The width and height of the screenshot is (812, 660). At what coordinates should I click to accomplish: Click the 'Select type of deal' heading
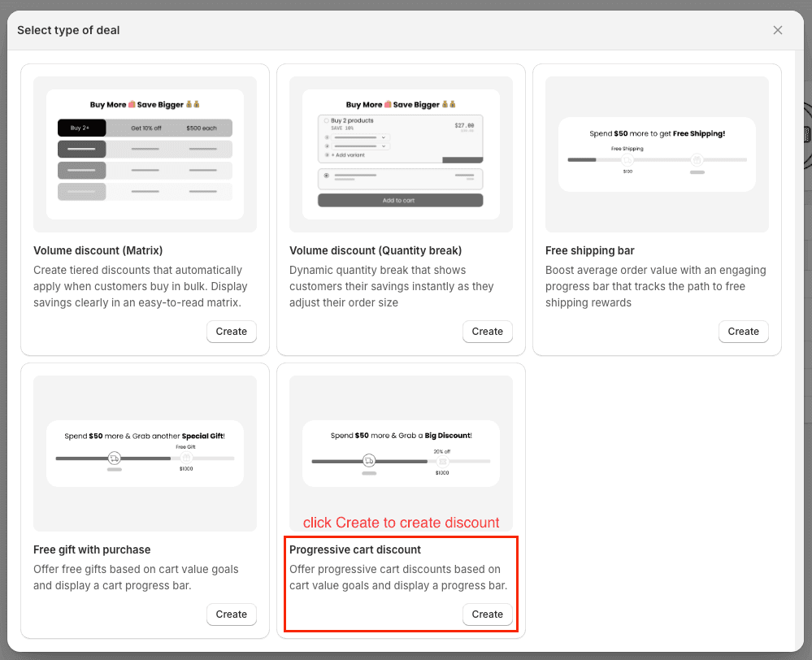pyautogui.click(x=68, y=30)
